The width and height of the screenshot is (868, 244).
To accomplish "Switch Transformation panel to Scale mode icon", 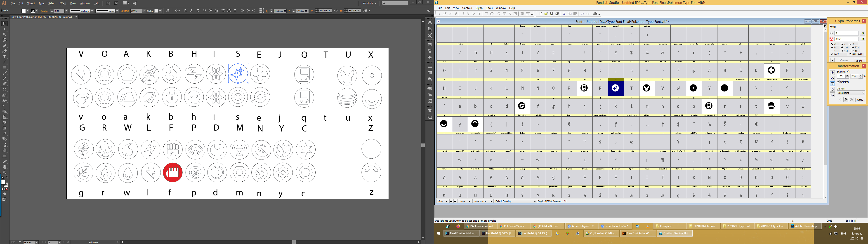I will [832, 84].
